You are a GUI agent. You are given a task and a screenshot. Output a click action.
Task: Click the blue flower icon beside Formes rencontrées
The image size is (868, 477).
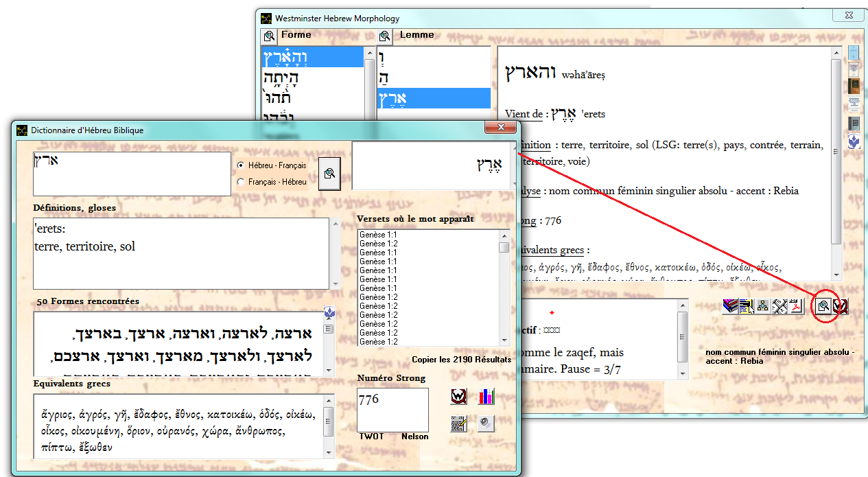click(x=329, y=313)
